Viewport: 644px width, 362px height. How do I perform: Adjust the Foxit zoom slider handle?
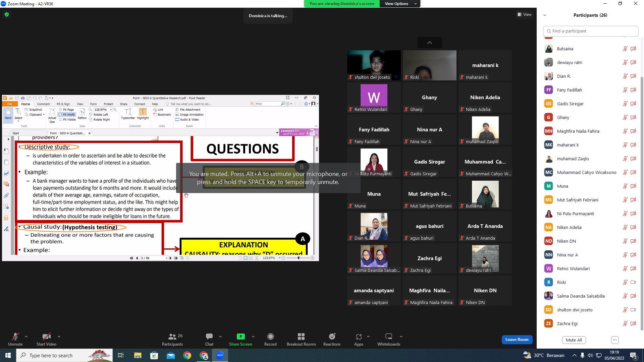pyautogui.click(x=298, y=258)
